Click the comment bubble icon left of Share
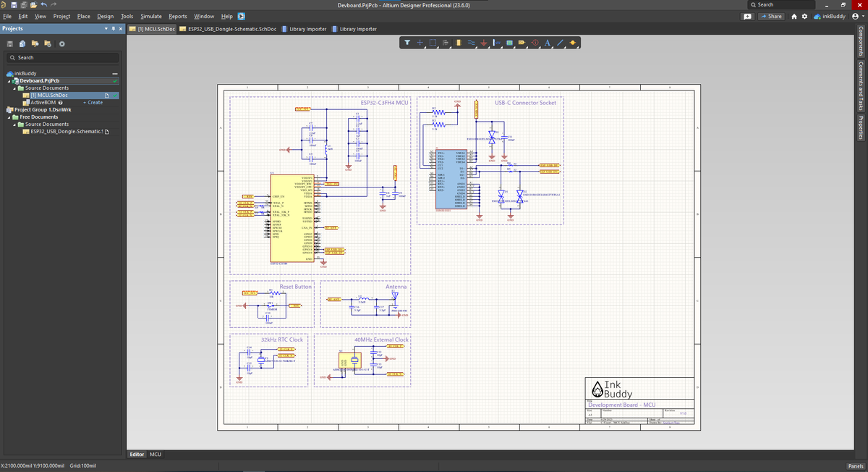 click(x=747, y=16)
